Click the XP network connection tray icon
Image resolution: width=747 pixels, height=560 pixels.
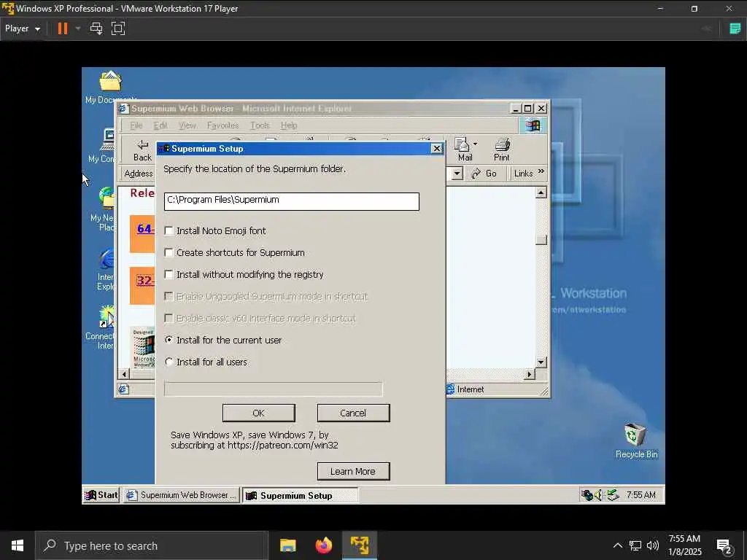(587, 495)
